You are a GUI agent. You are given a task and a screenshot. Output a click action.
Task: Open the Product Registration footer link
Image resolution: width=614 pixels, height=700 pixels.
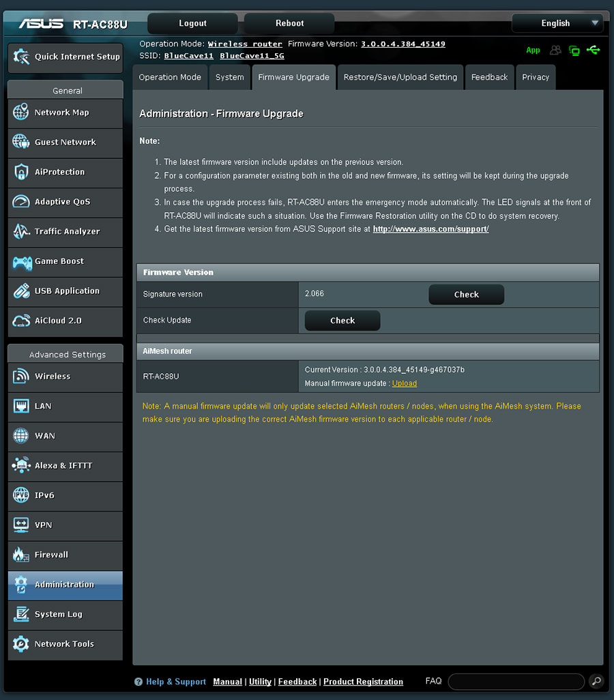pos(364,682)
